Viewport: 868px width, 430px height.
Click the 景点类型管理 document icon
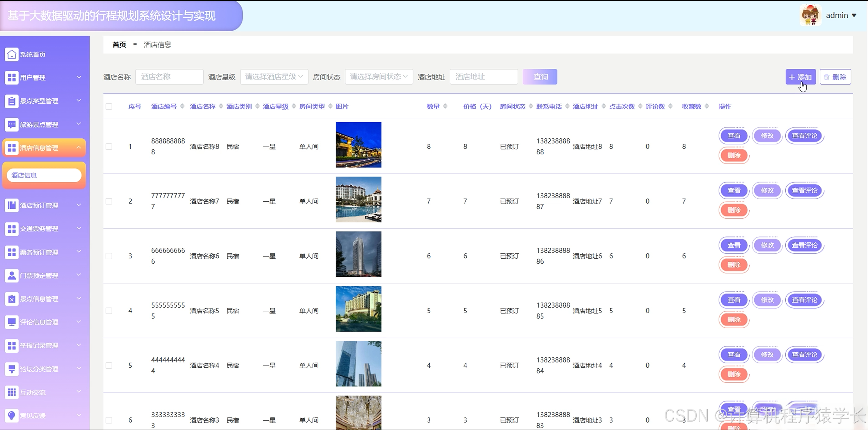pyautogui.click(x=12, y=101)
